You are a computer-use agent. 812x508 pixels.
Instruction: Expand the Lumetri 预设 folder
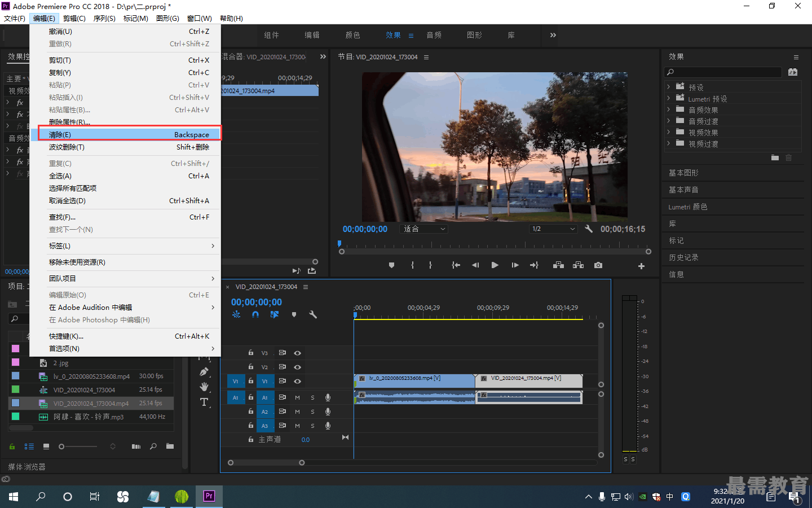pyautogui.click(x=669, y=98)
